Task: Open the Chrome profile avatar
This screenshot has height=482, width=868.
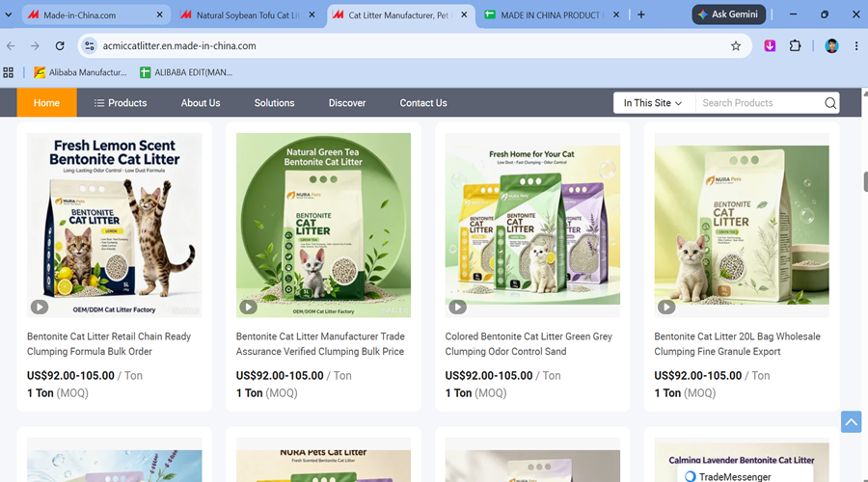Action: (x=831, y=46)
